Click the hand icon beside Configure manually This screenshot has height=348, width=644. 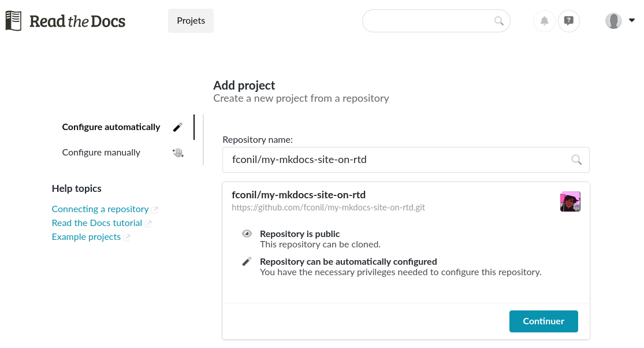178,153
